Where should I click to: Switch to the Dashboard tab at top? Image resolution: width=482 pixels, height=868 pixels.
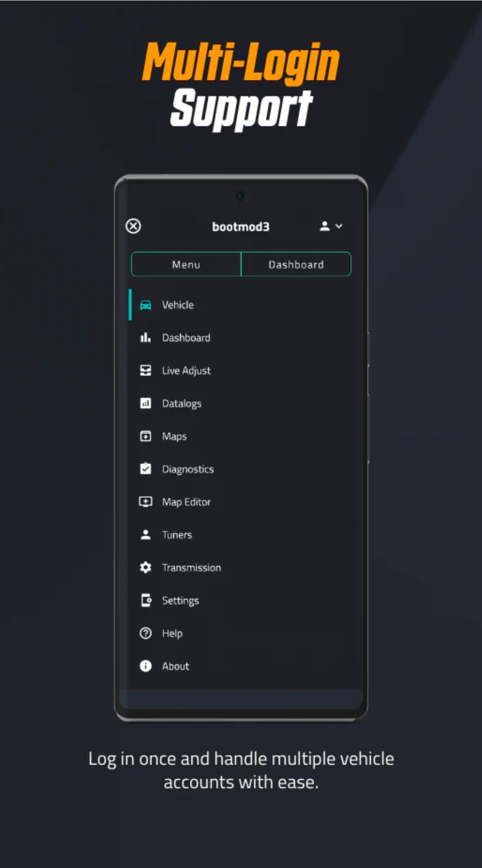[x=296, y=264]
